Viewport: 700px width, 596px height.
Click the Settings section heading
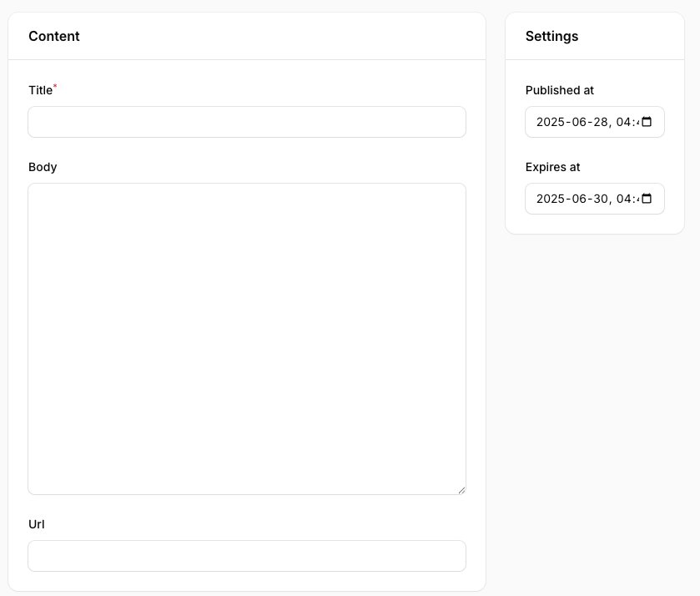551,36
